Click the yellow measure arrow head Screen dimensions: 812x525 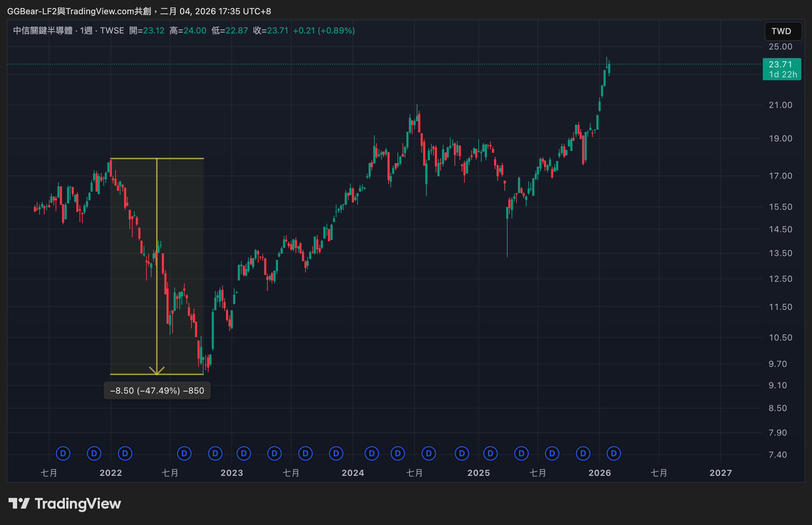[x=157, y=371]
